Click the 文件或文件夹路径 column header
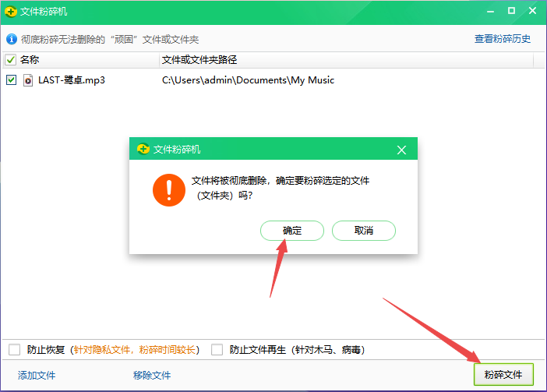 coord(199,60)
